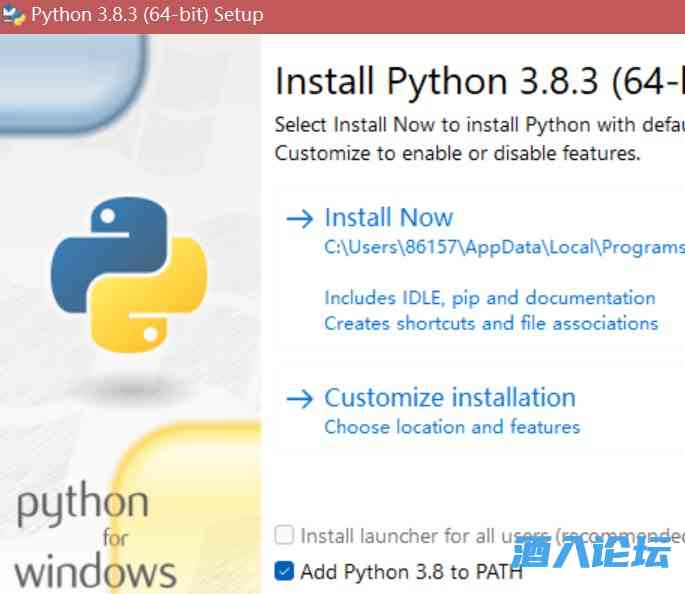Click the arrow icon beside Install Now
Screen dimensions: 685x594
coord(300,218)
